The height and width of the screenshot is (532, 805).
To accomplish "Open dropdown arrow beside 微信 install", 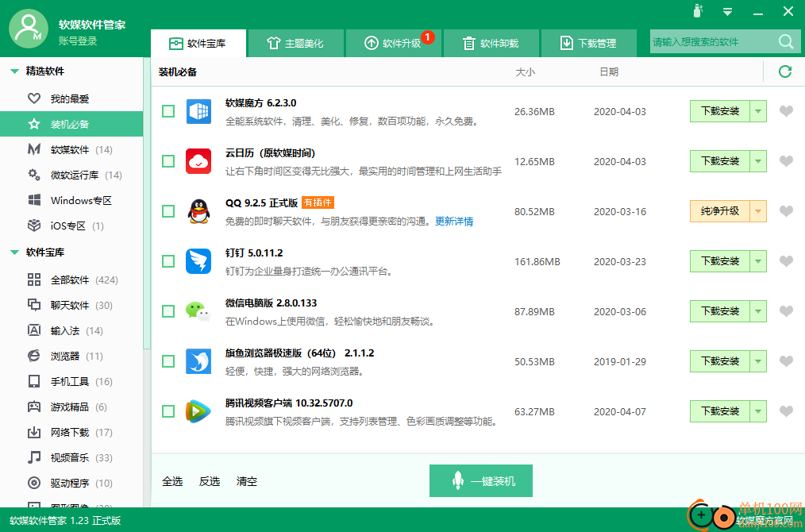I will 758,310.
